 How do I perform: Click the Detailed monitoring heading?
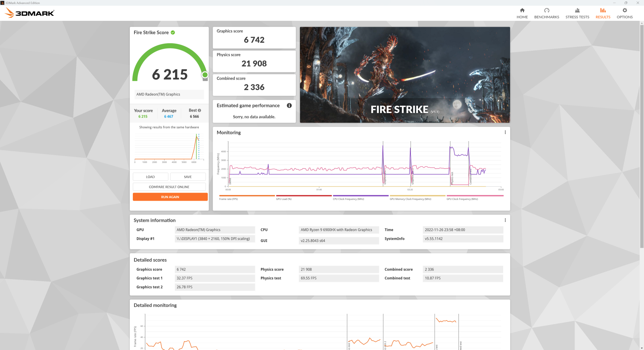coord(155,305)
